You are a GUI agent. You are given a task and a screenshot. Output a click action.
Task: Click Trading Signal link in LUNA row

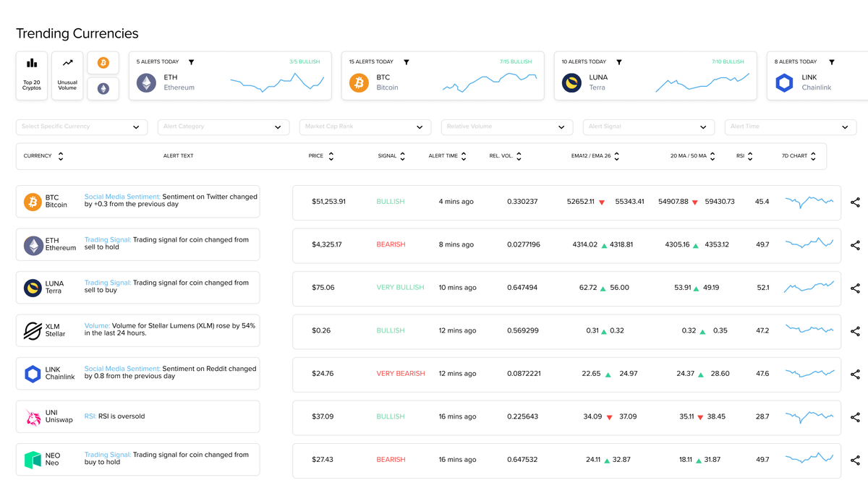tap(108, 283)
